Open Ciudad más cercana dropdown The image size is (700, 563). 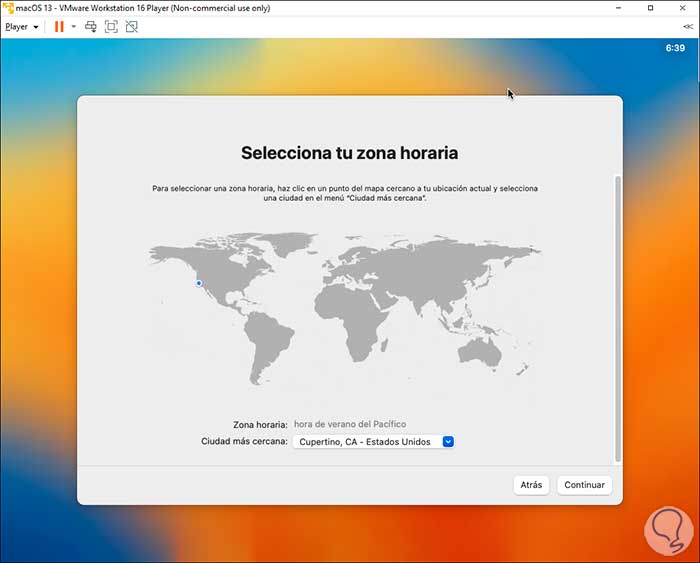(x=373, y=442)
